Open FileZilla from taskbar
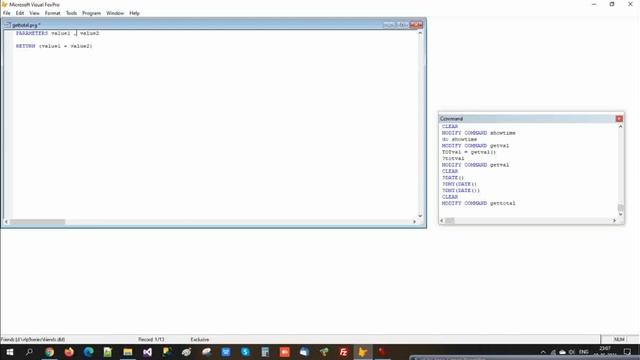The height and width of the screenshot is (360, 640). pyautogui.click(x=343, y=352)
